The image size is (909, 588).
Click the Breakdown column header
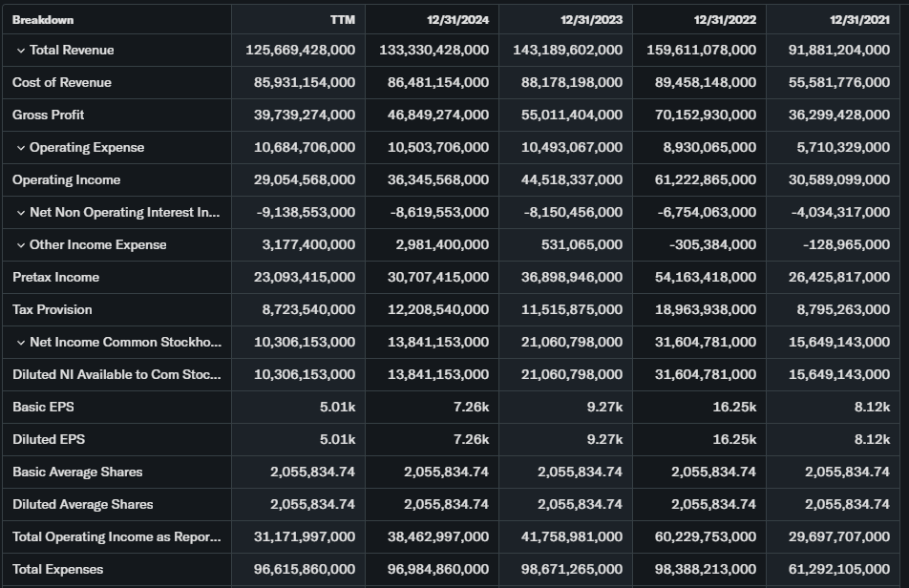point(43,19)
